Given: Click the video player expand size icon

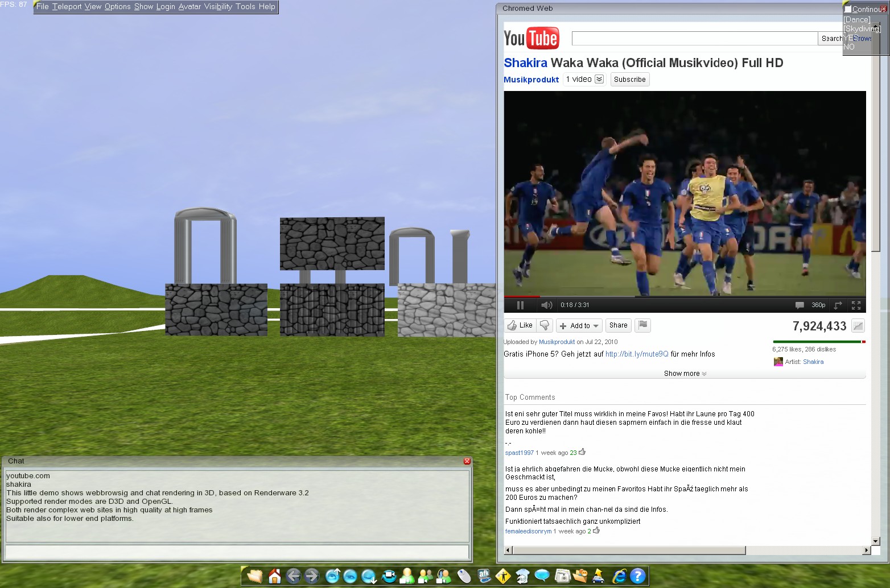Looking at the screenshot, I should click(838, 305).
